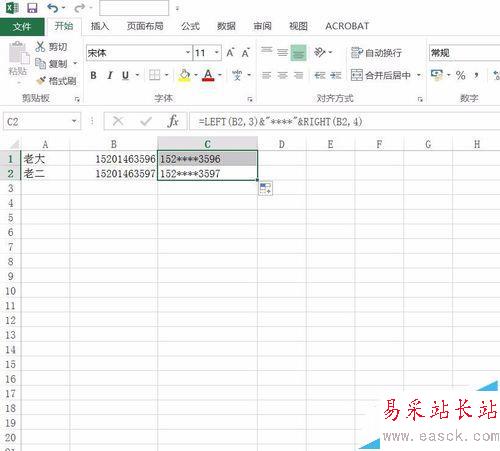The height and width of the screenshot is (451, 500).
Task: Open alignment settings dialog launcher
Action: pos(420,99)
